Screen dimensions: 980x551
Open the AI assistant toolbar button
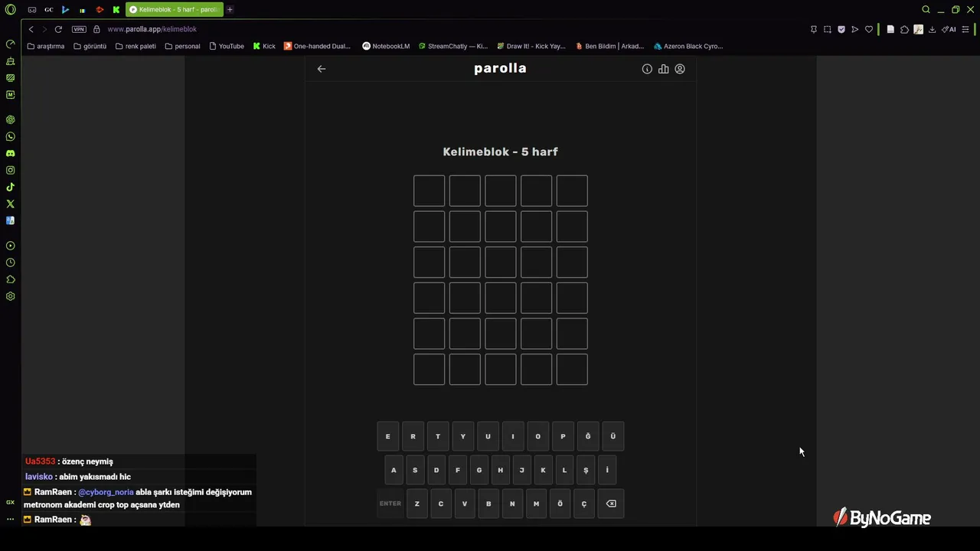pos(949,29)
